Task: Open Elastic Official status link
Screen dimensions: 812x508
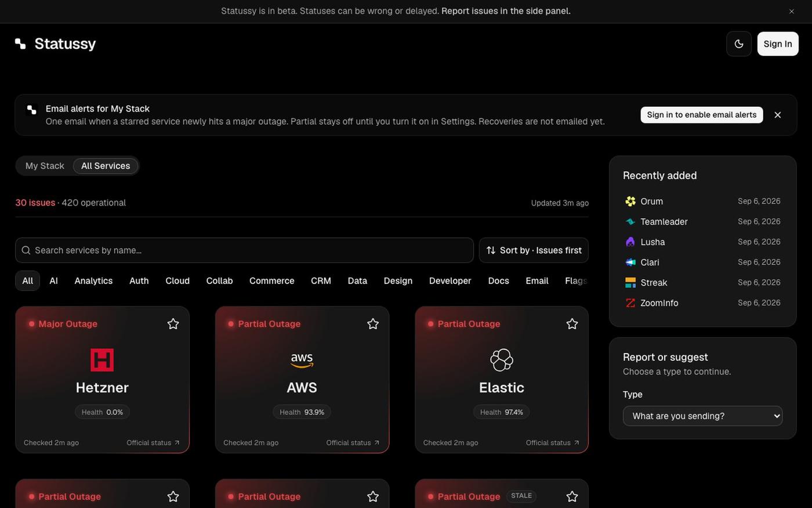Action: (x=553, y=442)
